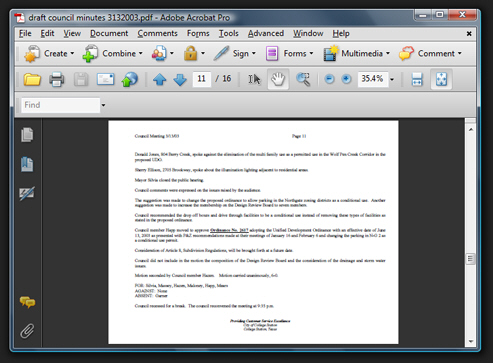
Task: Click the zoom percentage field 35.4%
Action: point(373,79)
